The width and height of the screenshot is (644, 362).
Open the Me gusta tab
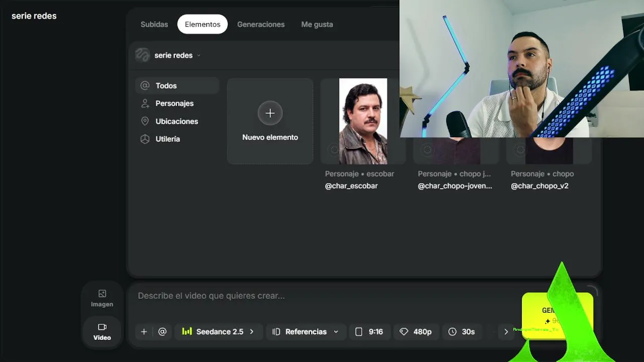pyautogui.click(x=317, y=24)
